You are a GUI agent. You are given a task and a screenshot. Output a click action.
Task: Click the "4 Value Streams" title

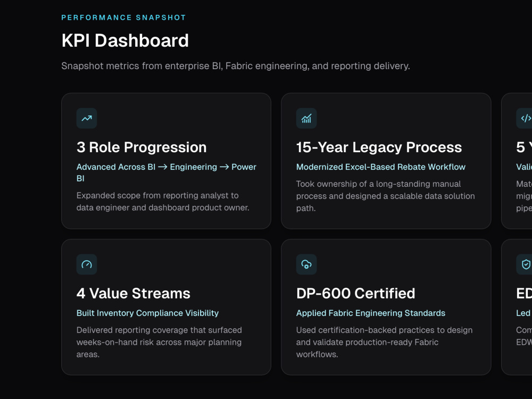click(134, 294)
